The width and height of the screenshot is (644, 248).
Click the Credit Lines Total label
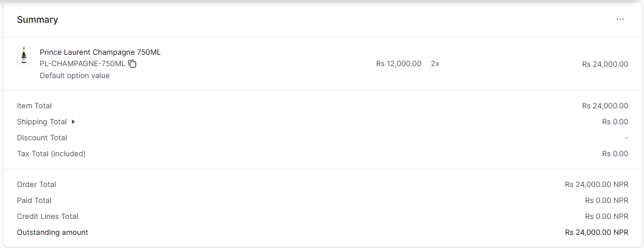(x=47, y=217)
